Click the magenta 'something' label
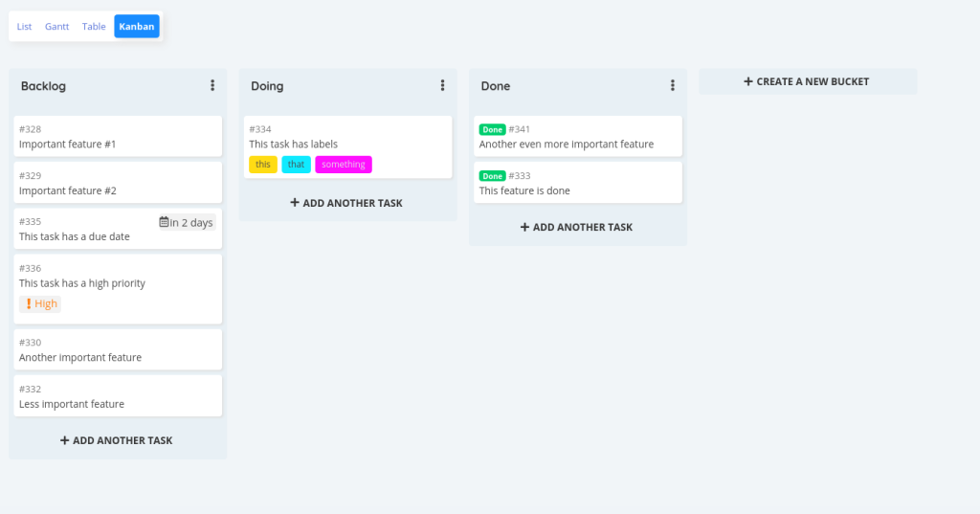Viewport: 980px width, 514px height. (344, 165)
